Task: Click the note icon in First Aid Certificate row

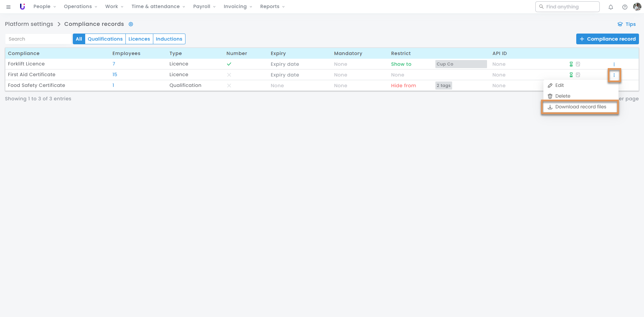Action: click(x=578, y=75)
